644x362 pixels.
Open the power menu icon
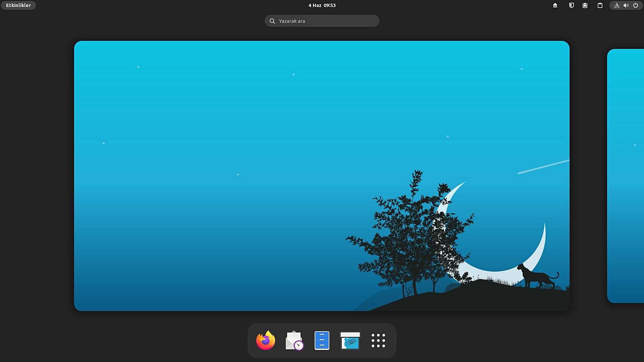pos(635,5)
